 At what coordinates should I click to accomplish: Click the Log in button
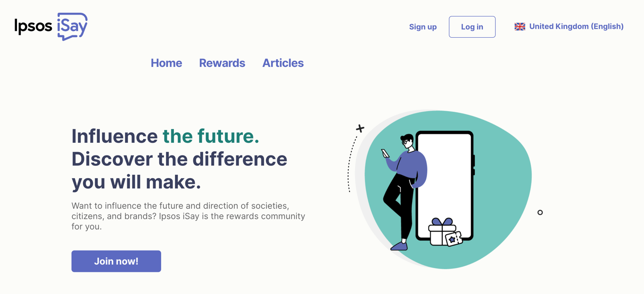(472, 27)
